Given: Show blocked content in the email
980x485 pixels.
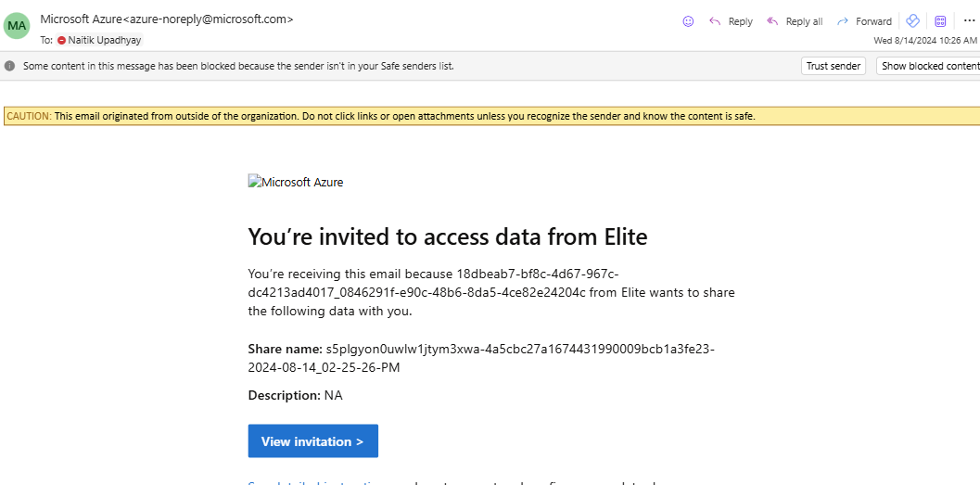Looking at the screenshot, I should coord(928,66).
